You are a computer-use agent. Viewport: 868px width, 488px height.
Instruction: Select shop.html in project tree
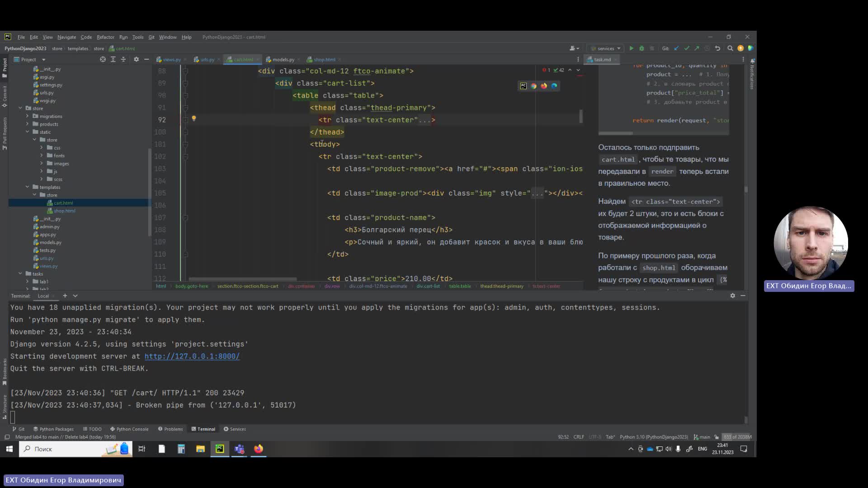coord(65,211)
